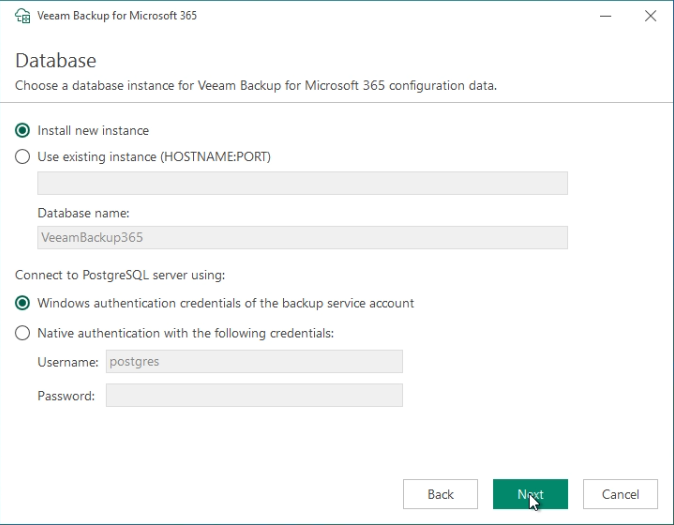Screen dimensions: 674x525
Task: Click the Password field
Action: coord(254,395)
